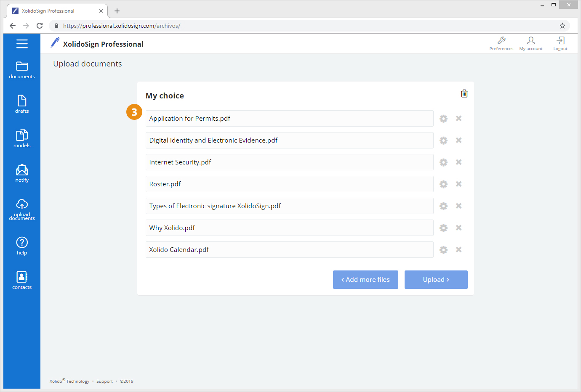Click the browser address bar URL
581x392 pixels.
(122, 26)
